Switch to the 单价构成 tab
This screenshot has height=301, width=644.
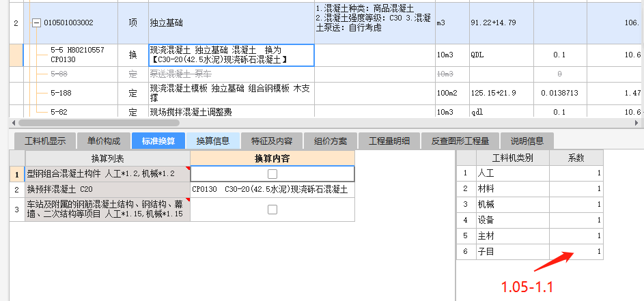pyautogui.click(x=104, y=141)
